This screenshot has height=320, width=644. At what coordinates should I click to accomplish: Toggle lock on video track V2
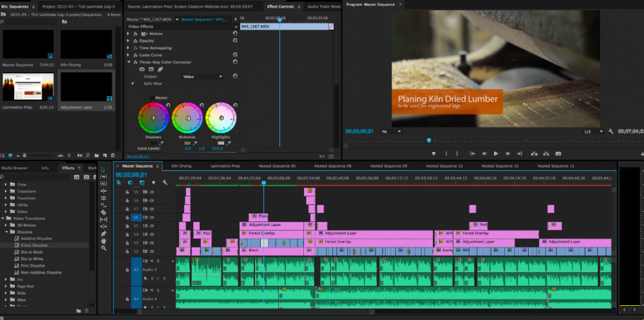click(126, 251)
